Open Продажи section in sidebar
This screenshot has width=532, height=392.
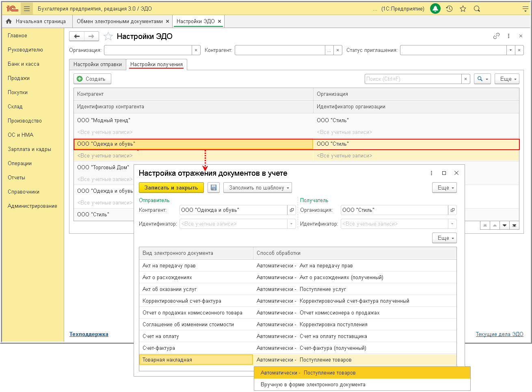coord(19,78)
